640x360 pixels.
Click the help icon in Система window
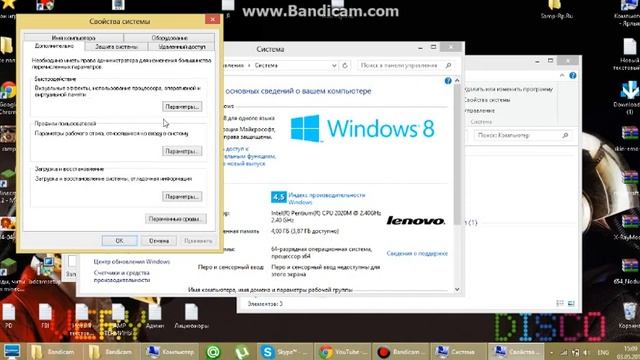click(448, 81)
